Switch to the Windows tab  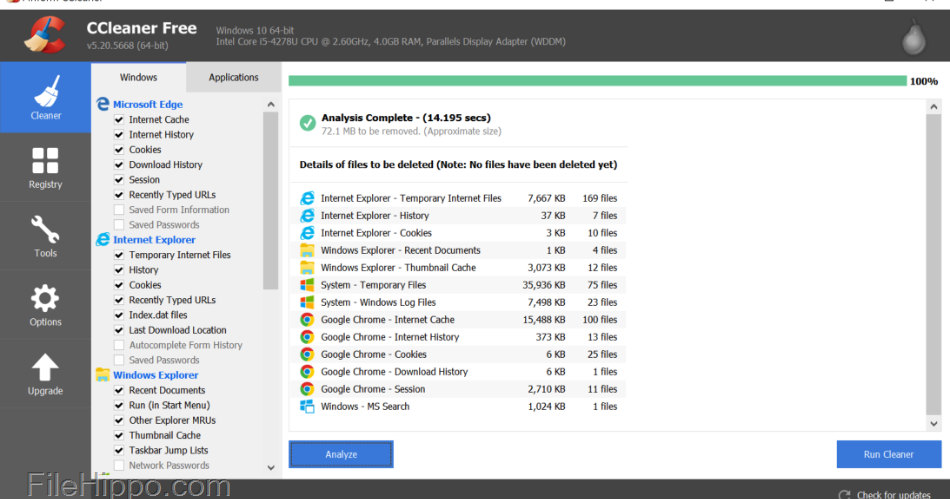click(x=138, y=78)
